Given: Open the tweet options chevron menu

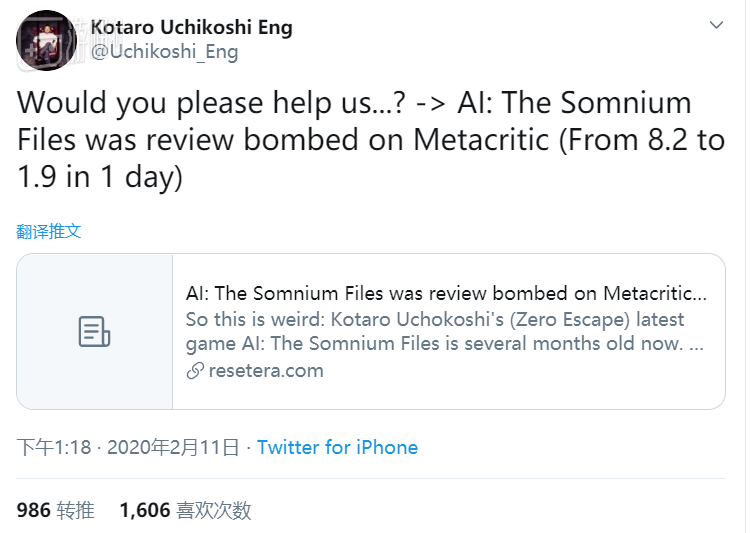Looking at the screenshot, I should click(x=716, y=25).
